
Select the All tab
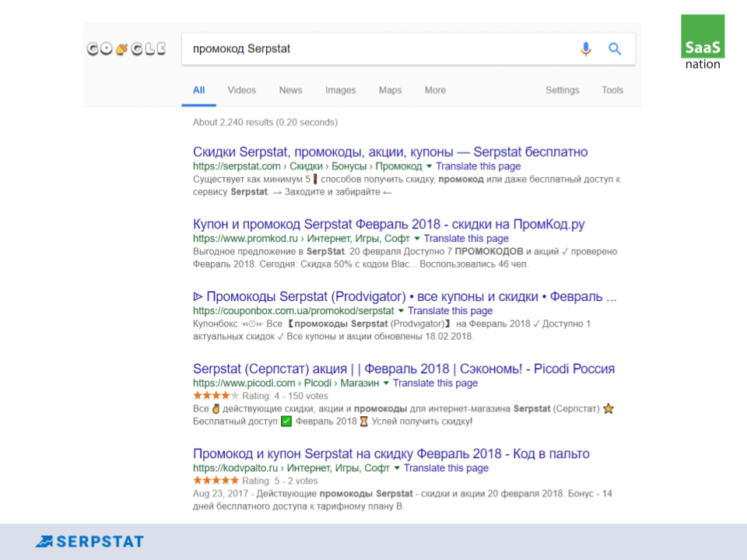coord(198,90)
